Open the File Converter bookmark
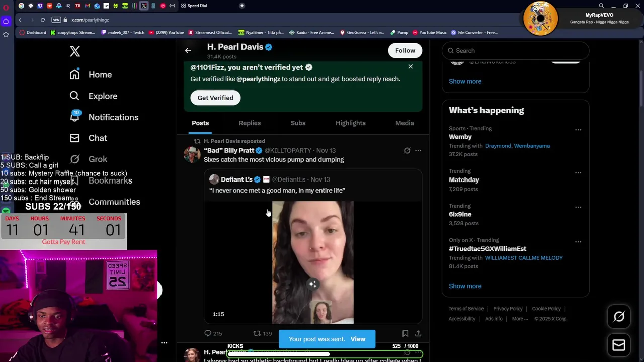644x362 pixels. pyautogui.click(x=474, y=33)
